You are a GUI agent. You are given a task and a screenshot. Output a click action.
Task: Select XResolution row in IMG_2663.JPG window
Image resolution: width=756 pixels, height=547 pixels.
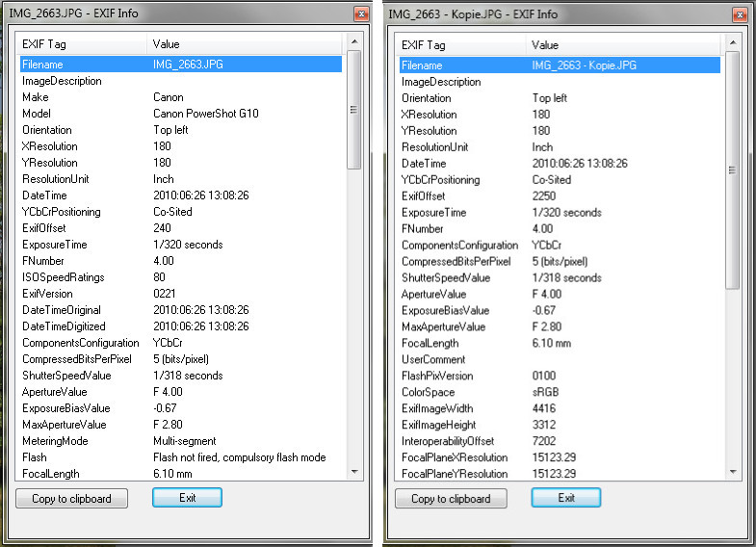pos(181,146)
